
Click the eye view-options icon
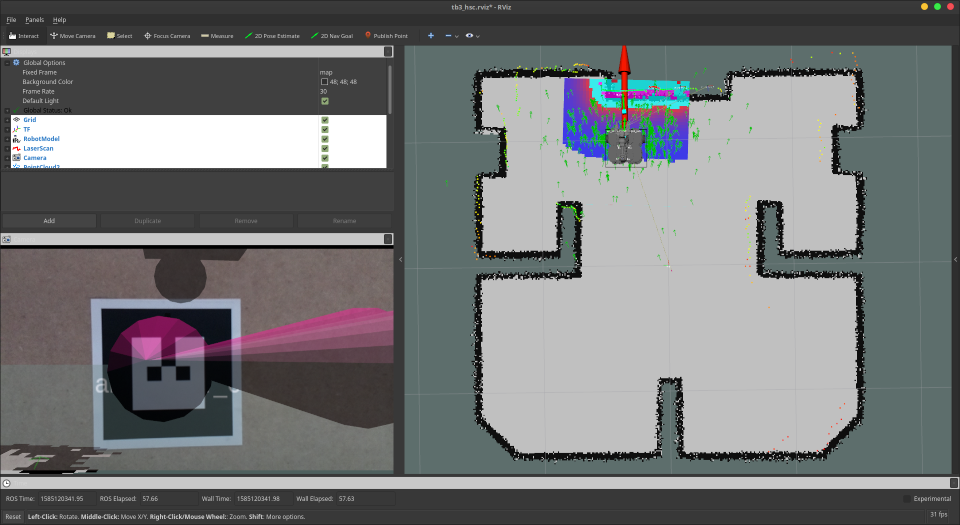[x=469, y=35]
